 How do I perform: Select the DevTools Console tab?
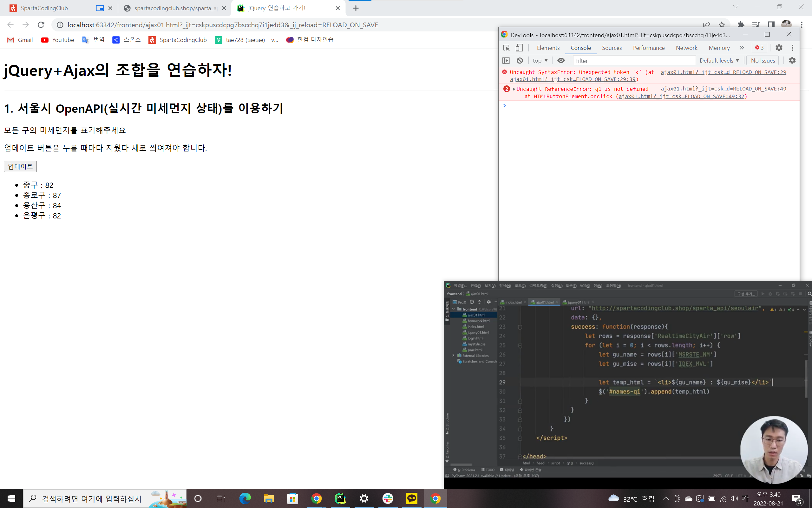[x=580, y=48]
